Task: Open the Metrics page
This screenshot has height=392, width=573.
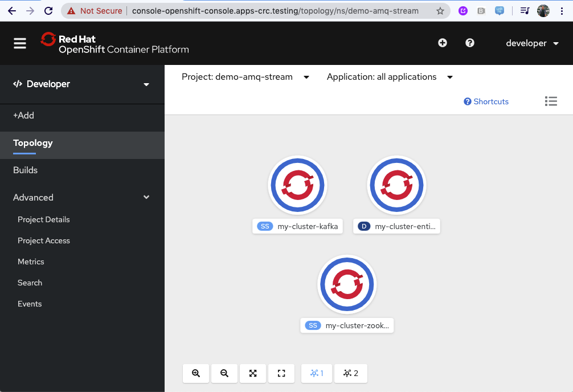Action: 31,262
